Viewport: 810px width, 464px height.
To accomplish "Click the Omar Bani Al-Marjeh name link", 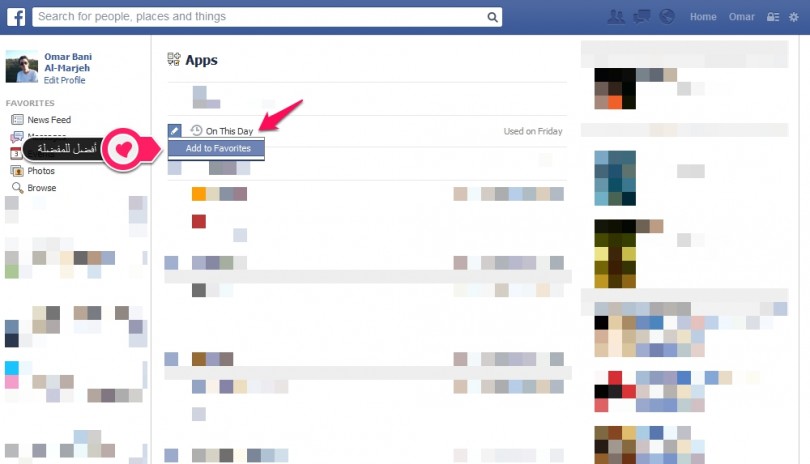I will point(68,62).
